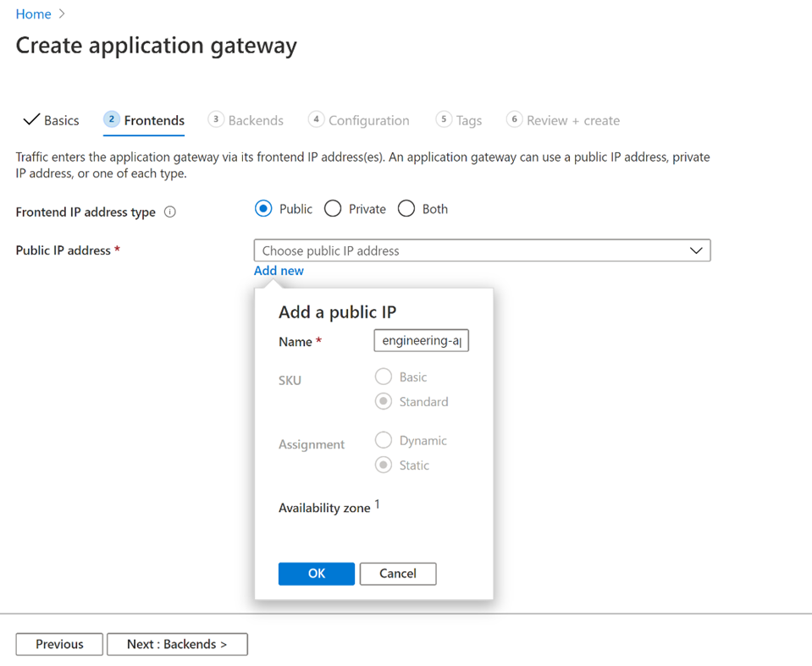The height and width of the screenshot is (666, 812).
Task: Select the Dynamic assignment radio button
Action: pyautogui.click(x=384, y=440)
